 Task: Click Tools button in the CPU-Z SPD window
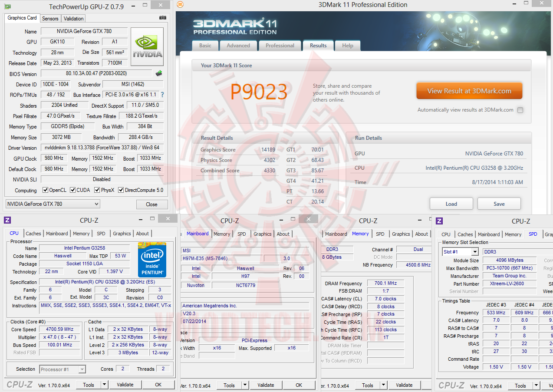pos(520,385)
